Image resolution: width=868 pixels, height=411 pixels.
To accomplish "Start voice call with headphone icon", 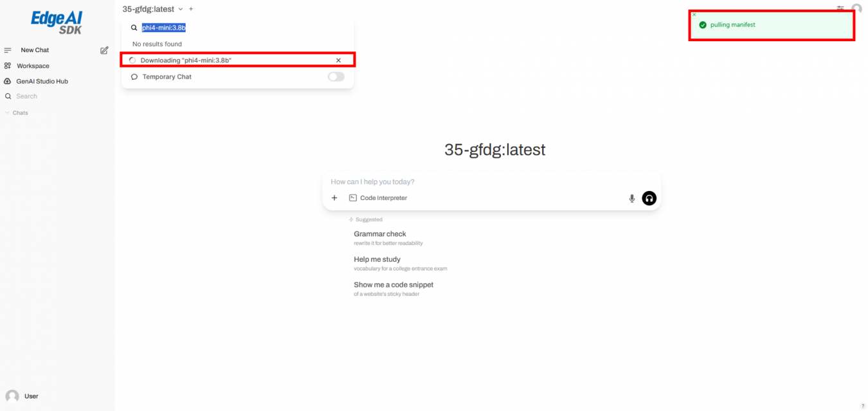I will coord(649,198).
